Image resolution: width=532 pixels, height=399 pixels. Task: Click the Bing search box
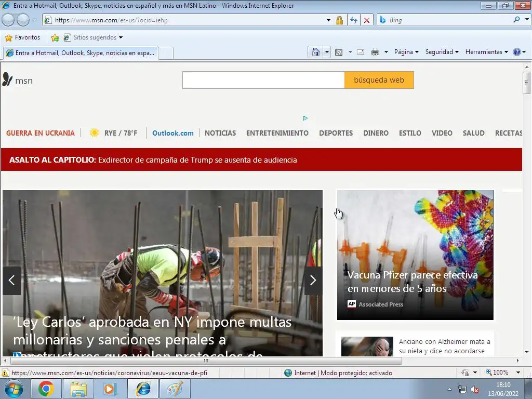point(448,20)
